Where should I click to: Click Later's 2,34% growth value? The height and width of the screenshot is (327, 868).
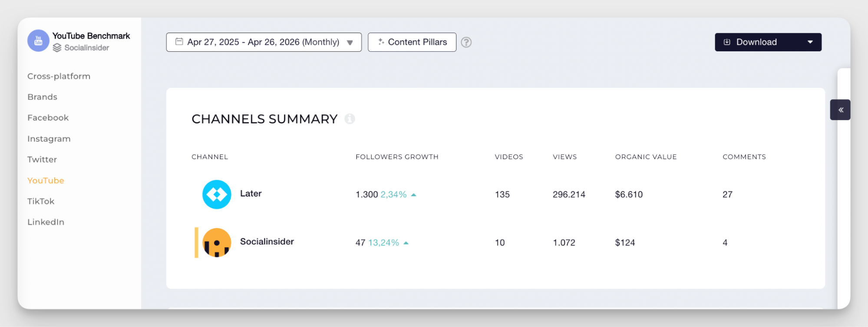[x=393, y=194]
